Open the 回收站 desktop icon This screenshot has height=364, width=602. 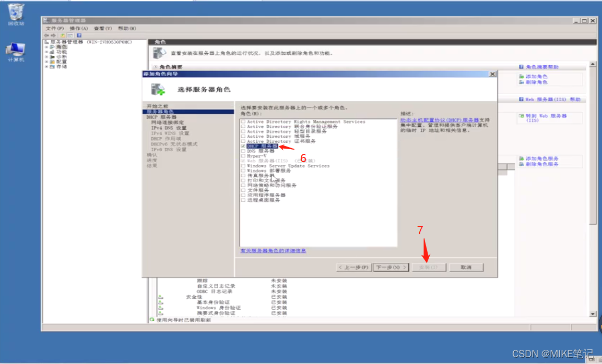16,14
